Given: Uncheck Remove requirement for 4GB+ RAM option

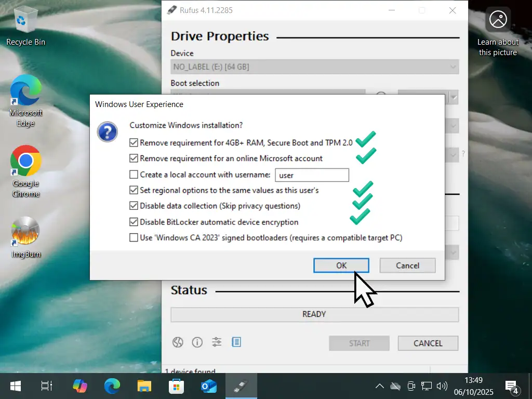Looking at the screenshot, I should click(134, 143).
